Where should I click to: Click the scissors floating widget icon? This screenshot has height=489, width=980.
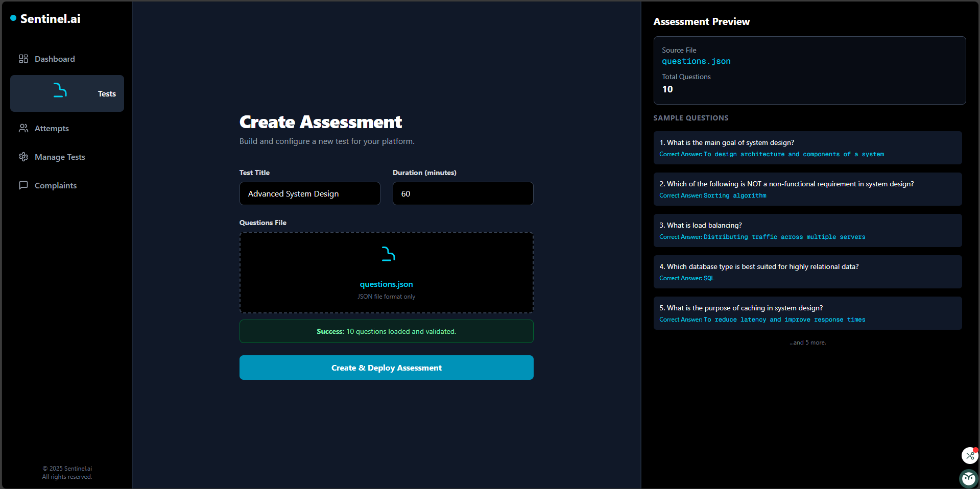(969, 455)
